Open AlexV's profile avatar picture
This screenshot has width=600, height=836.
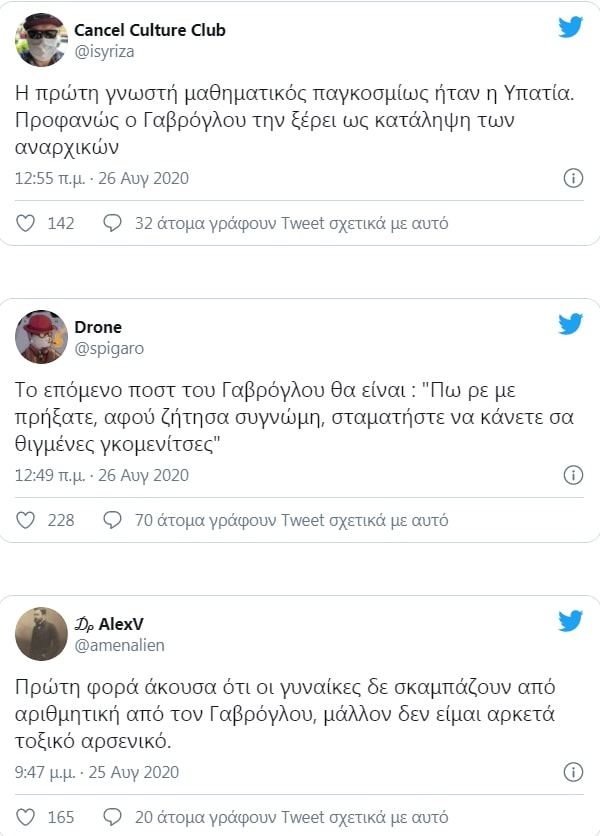(41, 634)
